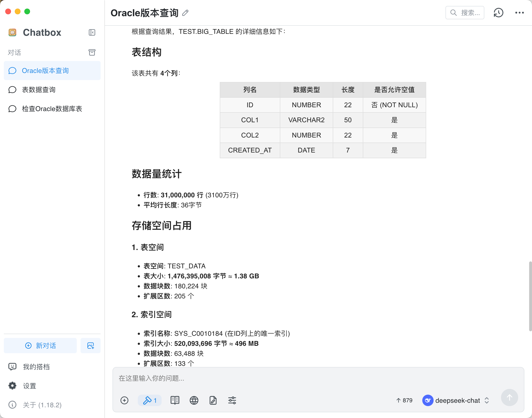Click the chat bubble icon beside 表数据查询
The image size is (532, 418).
pos(12,90)
